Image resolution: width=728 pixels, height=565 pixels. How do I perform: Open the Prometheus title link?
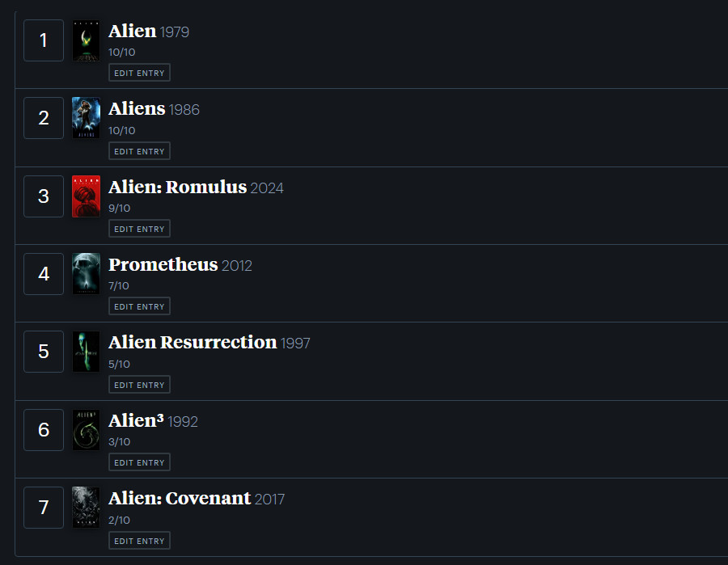coord(163,265)
